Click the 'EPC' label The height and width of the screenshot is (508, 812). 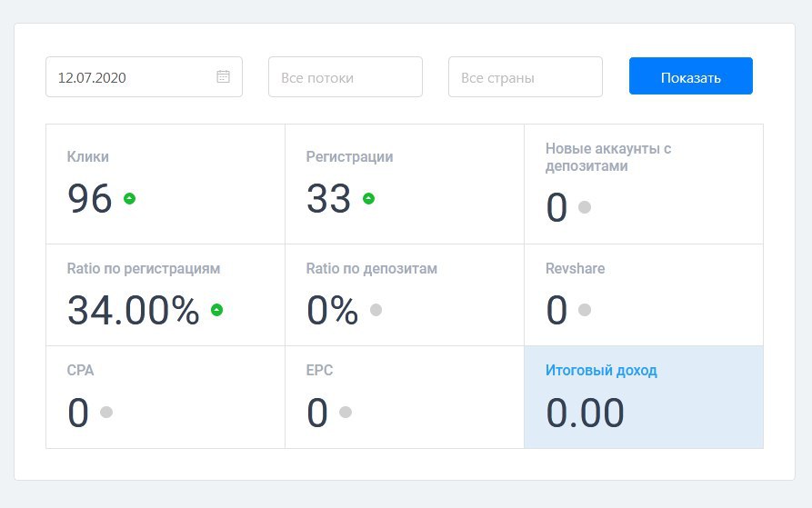tap(319, 371)
